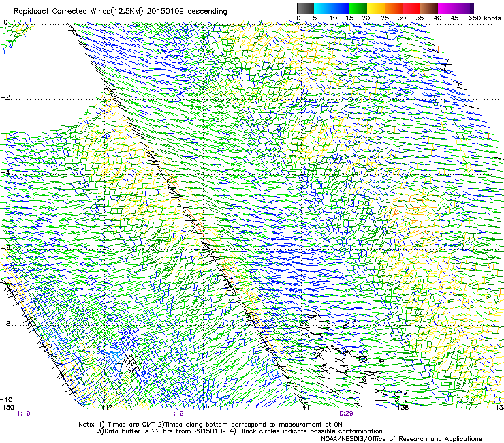The width and height of the screenshot is (504, 443).
Task: Click the '-2' latitude axis label
Action: (5, 97)
